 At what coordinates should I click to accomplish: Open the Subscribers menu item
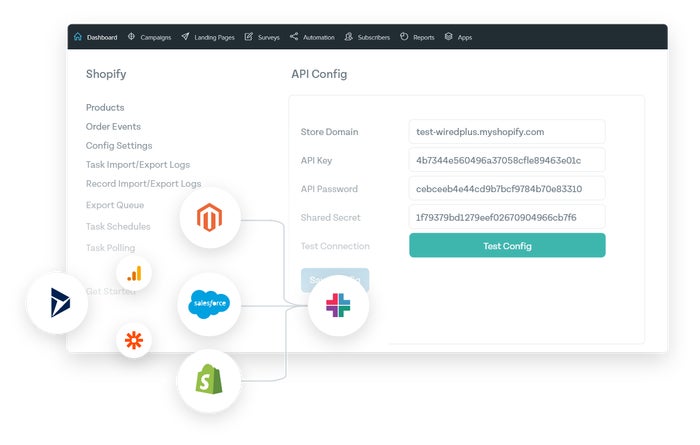click(374, 37)
